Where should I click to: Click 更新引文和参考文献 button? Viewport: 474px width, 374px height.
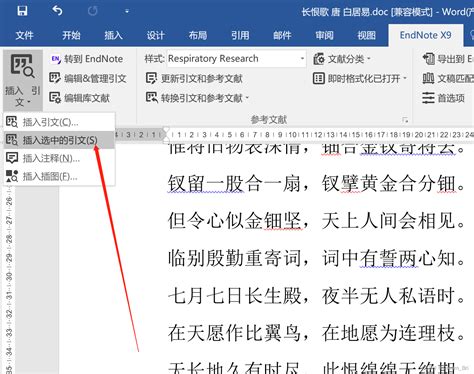point(194,79)
